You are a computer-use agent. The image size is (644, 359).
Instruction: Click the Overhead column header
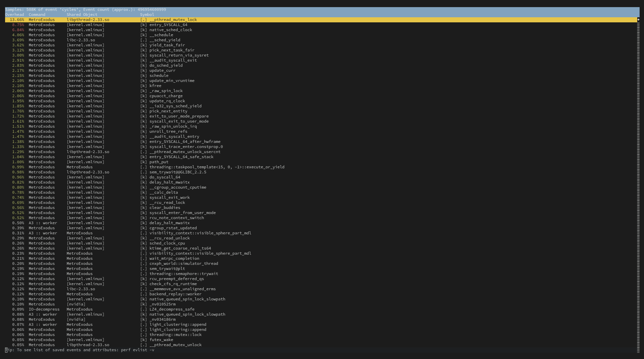tap(15, 15)
